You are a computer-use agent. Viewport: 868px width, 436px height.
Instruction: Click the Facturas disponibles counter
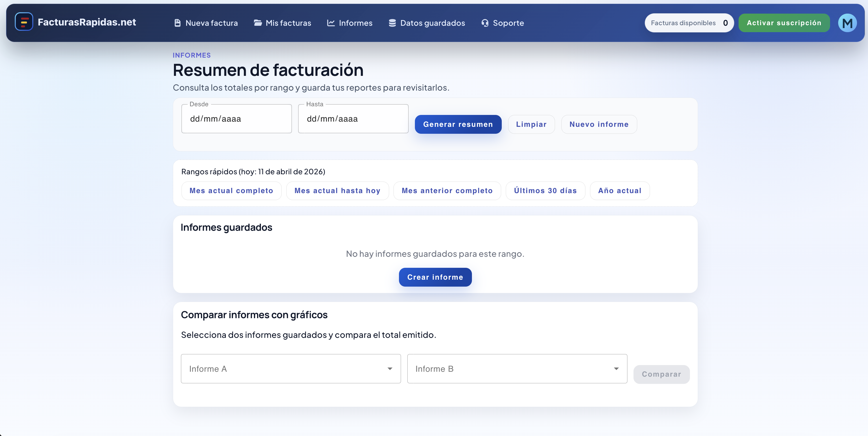coord(689,23)
